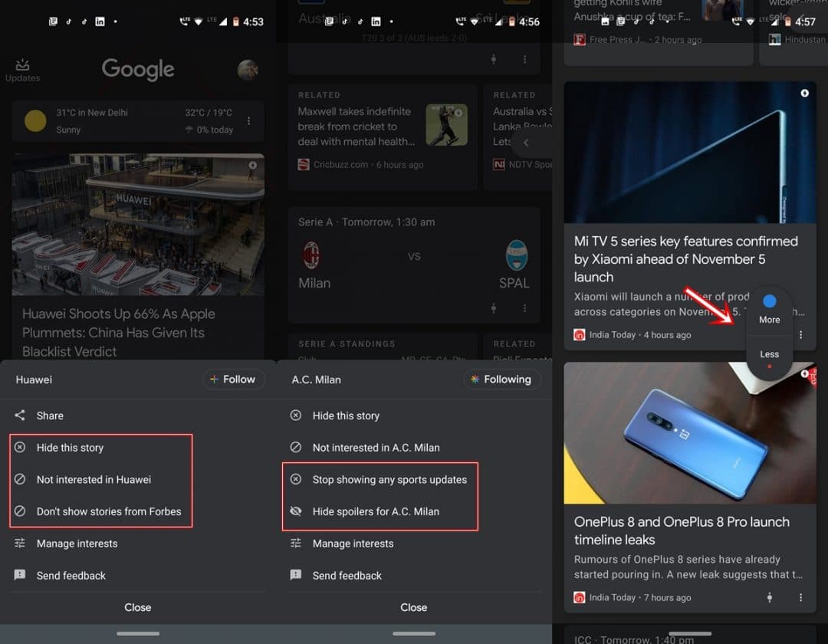This screenshot has height=644, width=828.
Task: Open Mi TV story three-dot menu
Action: coord(800,335)
